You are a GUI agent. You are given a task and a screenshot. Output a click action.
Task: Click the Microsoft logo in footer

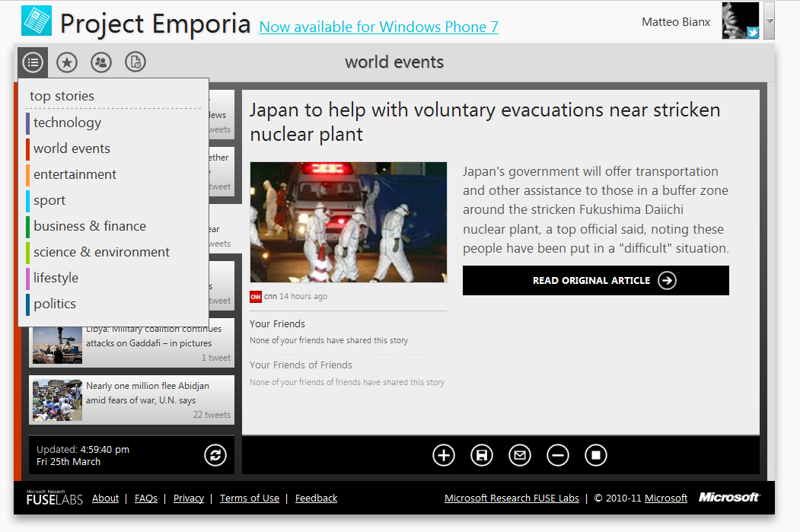click(x=730, y=497)
